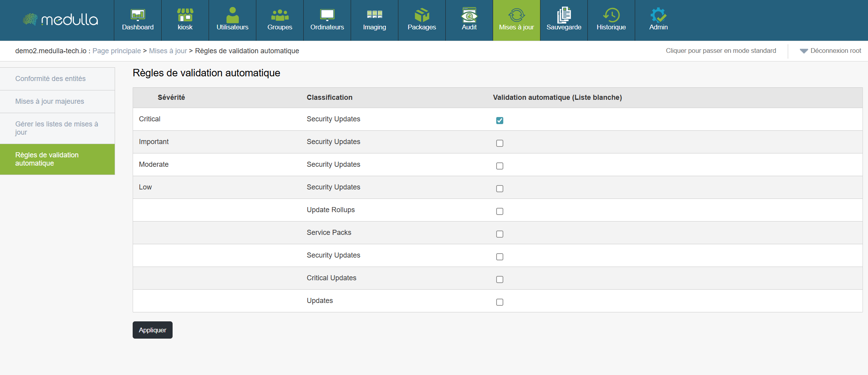Open the Admin gear icon
The height and width of the screenshot is (375, 868).
[x=659, y=15]
